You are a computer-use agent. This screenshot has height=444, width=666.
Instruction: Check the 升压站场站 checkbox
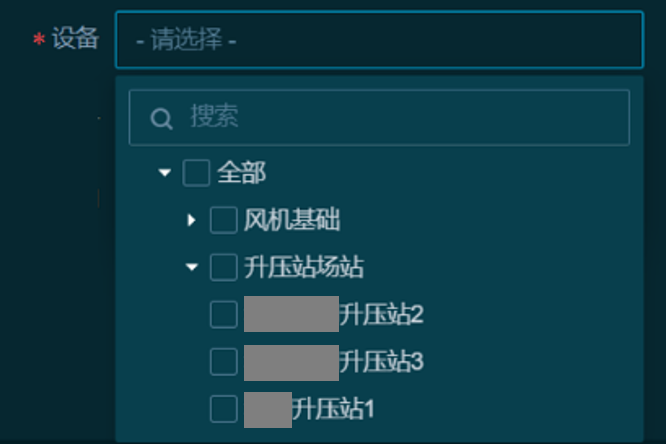tap(223, 267)
